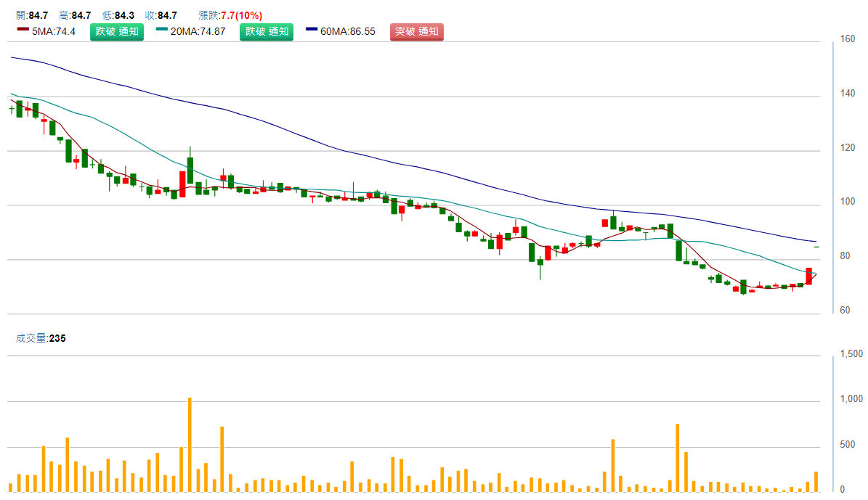Click the 1,500 volume axis label
Viewport: 868px width, 500px height.
851,354
